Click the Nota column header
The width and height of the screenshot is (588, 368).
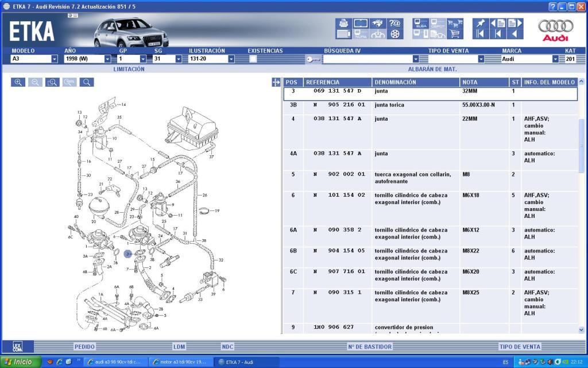pyautogui.click(x=485, y=82)
